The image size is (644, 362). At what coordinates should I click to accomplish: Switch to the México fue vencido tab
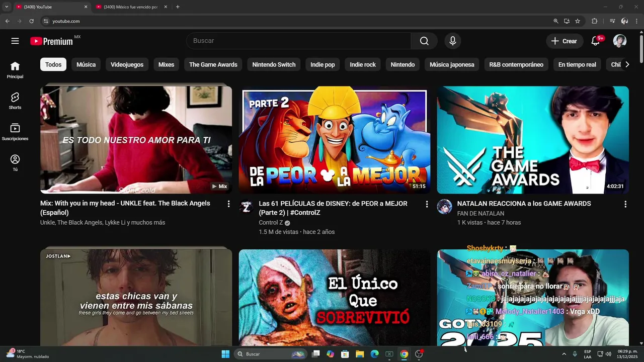point(131,7)
